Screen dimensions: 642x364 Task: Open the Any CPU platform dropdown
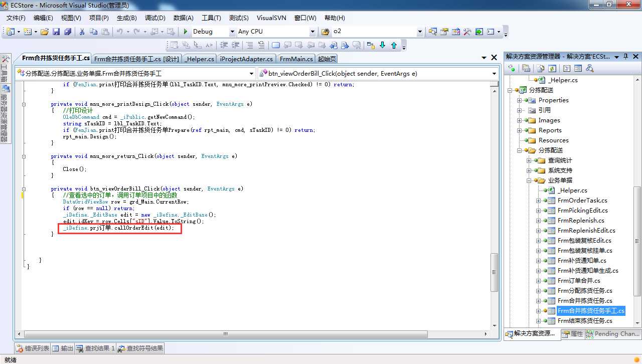point(313,32)
